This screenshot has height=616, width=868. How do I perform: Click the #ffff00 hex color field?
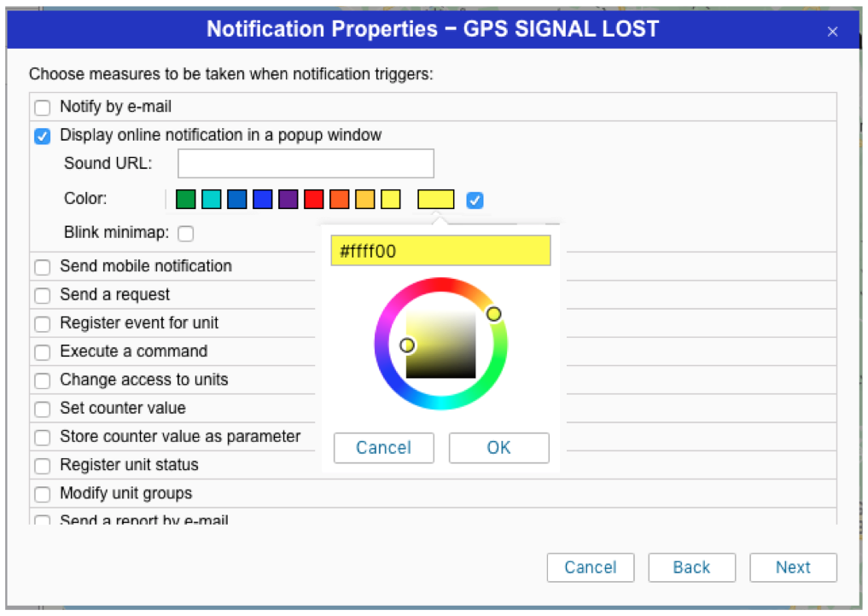pyautogui.click(x=440, y=252)
